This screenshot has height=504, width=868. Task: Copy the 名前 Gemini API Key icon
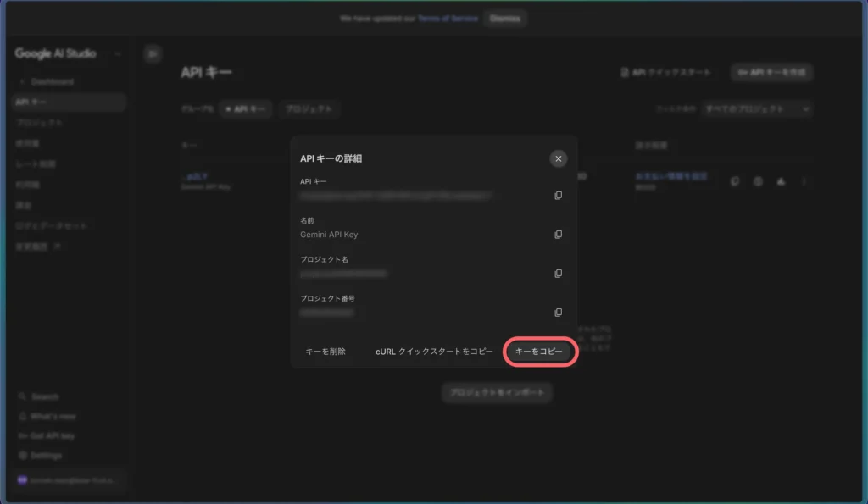tap(558, 235)
